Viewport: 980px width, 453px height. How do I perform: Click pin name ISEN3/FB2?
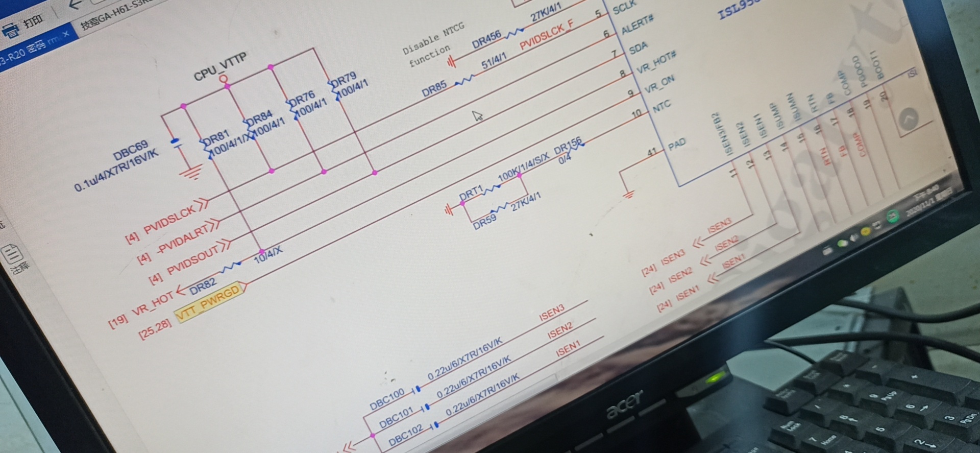(721, 133)
